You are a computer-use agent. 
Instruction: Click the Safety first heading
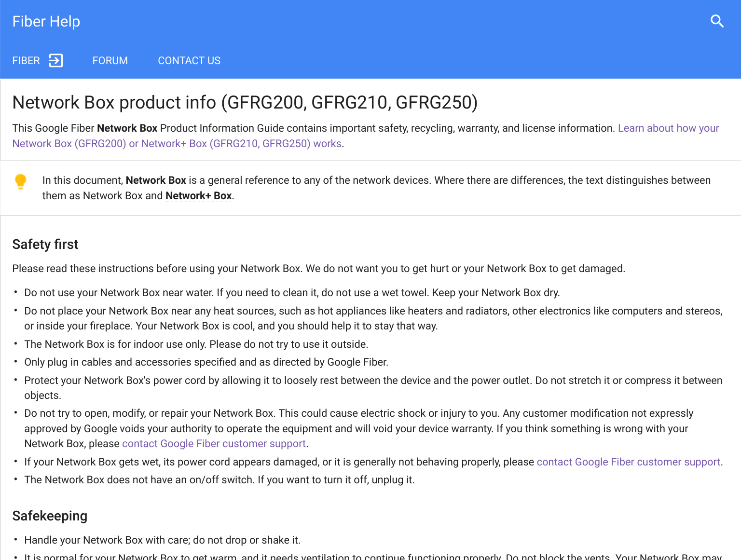pos(45,245)
